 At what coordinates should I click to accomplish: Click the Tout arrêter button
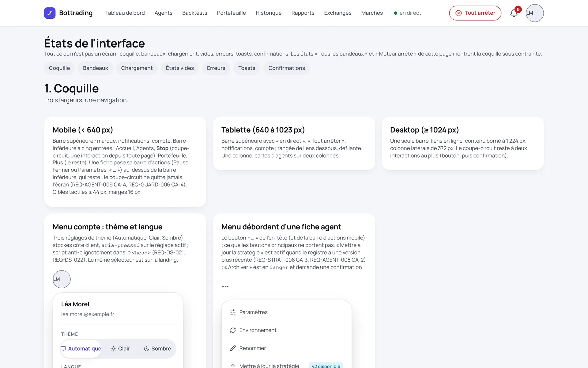475,13
